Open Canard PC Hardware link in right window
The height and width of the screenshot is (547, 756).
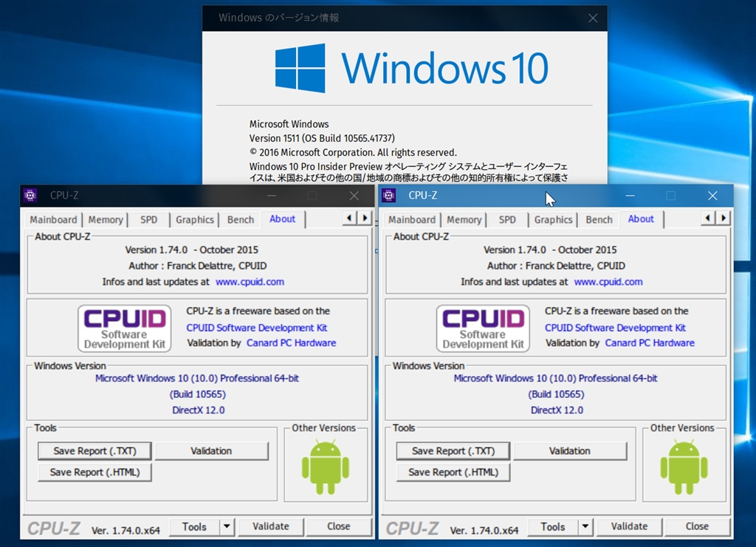pyautogui.click(x=650, y=343)
